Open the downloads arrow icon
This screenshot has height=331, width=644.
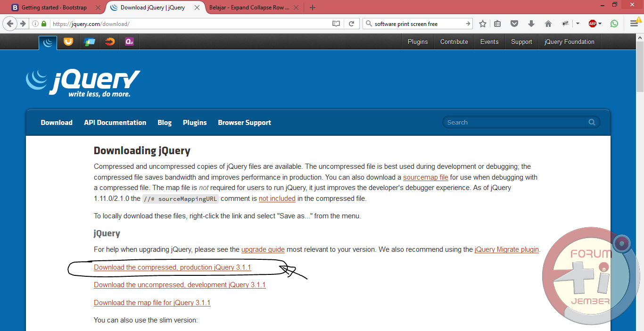pos(531,24)
